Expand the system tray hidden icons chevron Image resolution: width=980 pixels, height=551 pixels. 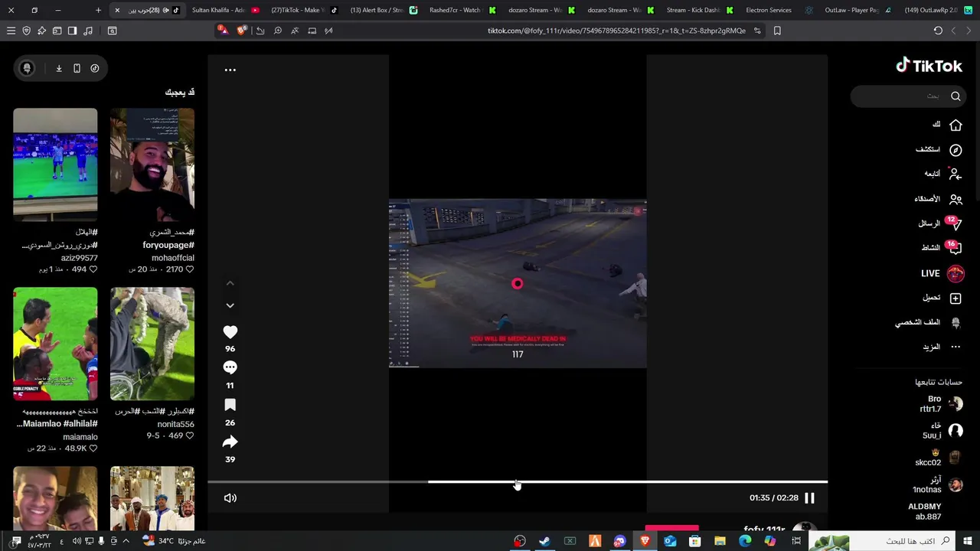(126, 541)
